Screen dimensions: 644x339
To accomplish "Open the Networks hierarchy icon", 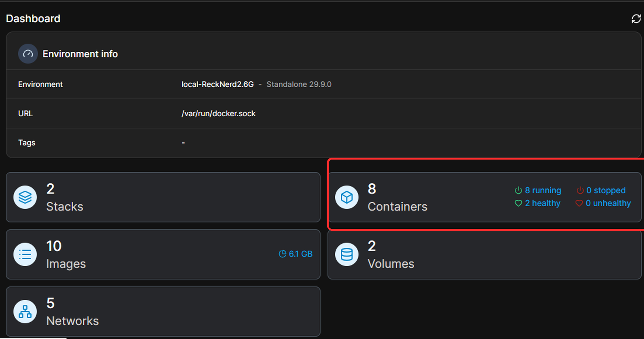I will pos(25,312).
